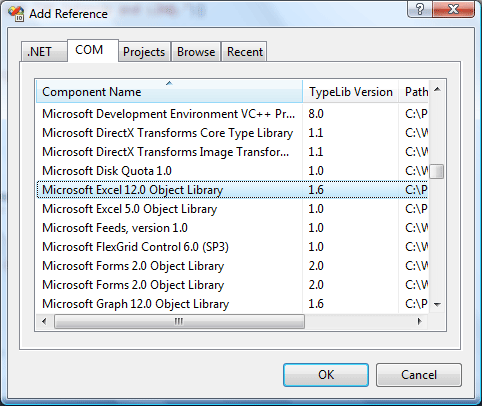The width and height of the screenshot is (482, 406).
Task: Switch to the Browse tab
Action: pyautogui.click(x=196, y=52)
